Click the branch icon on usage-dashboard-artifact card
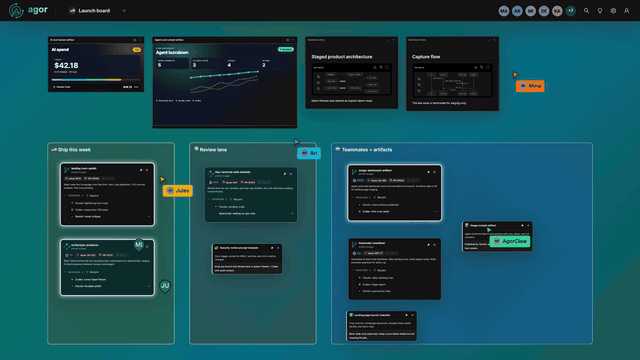Image resolution: width=640 pixels, height=360 pixels. (x=354, y=171)
